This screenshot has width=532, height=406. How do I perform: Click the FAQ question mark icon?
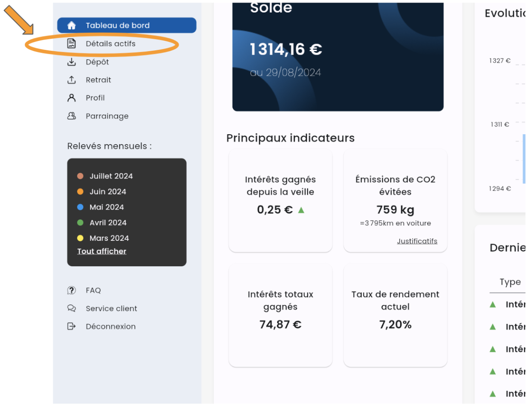click(71, 290)
